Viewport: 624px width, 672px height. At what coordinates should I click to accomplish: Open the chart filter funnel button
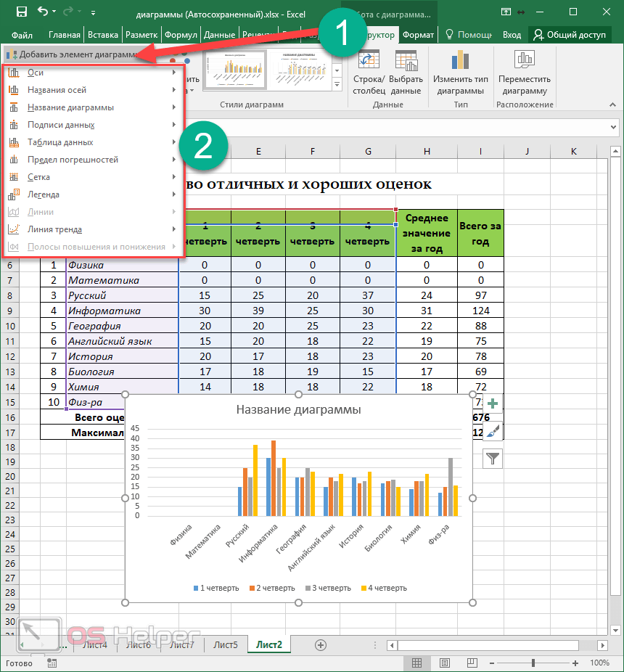[x=493, y=458]
